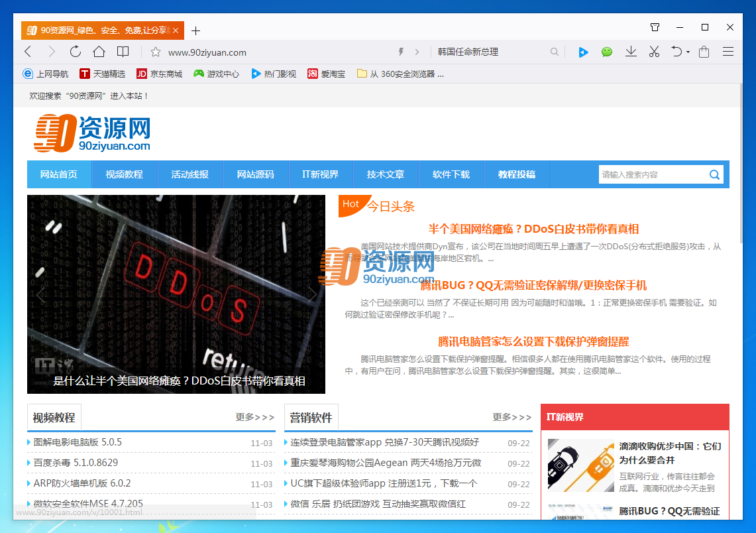
Task: Show the next slide in DDoS carousel
Action: coord(313,294)
